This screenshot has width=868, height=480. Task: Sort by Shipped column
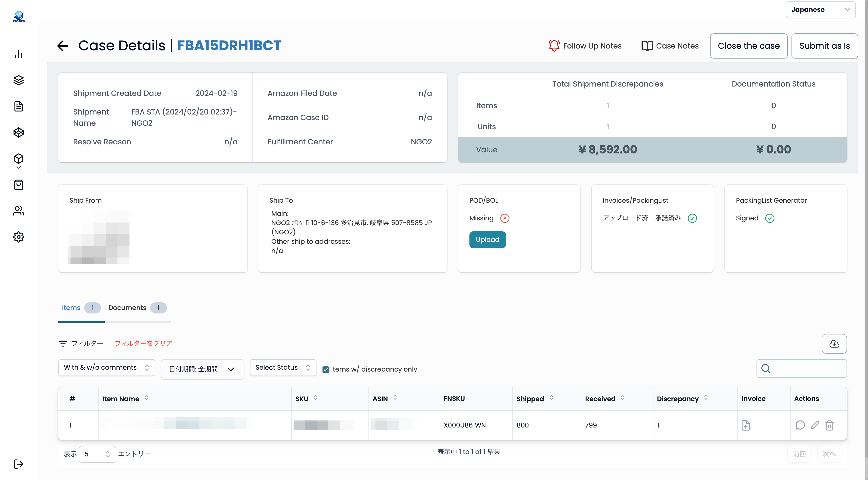click(551, 398)
